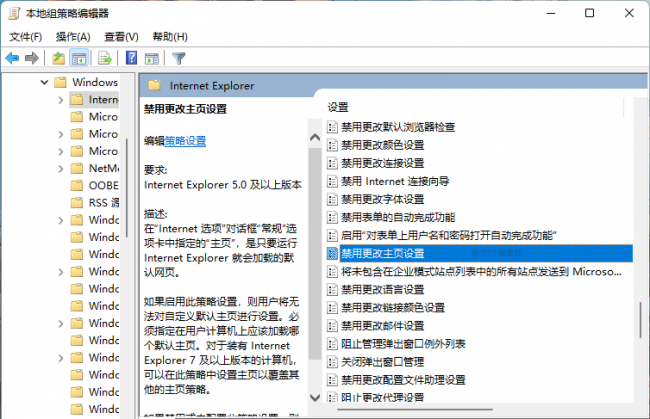
Task: Select 关闭弹出窗口管理 policy
Action: pyautogui.click(x=383, y=362)
